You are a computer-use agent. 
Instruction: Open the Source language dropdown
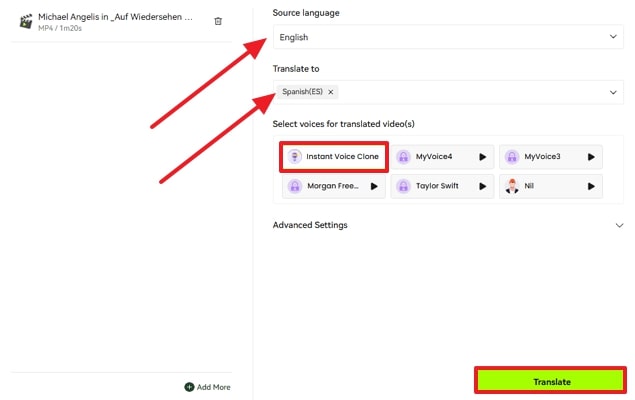coord(448,37)
